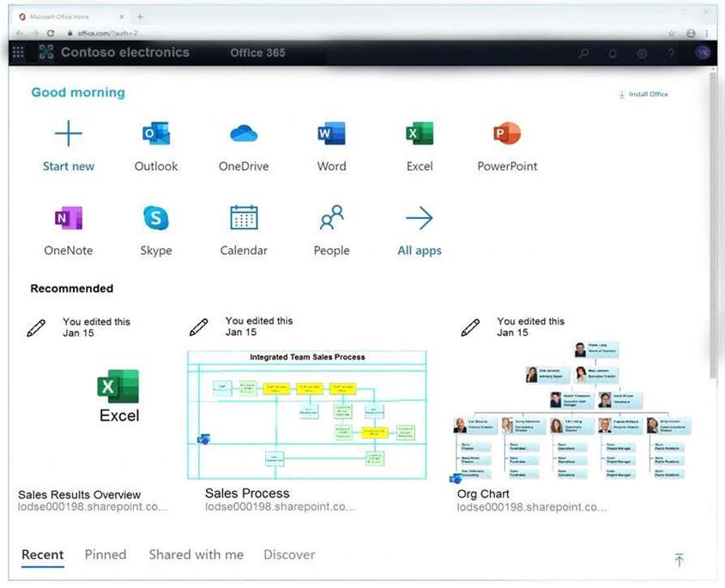Click the Good morning greeting

78,93
